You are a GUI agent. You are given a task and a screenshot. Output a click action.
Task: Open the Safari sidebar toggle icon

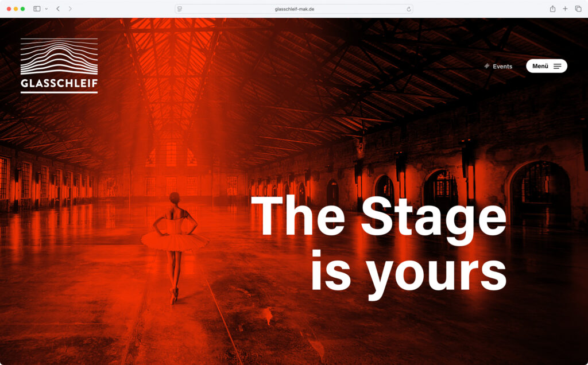coord(37,9)
